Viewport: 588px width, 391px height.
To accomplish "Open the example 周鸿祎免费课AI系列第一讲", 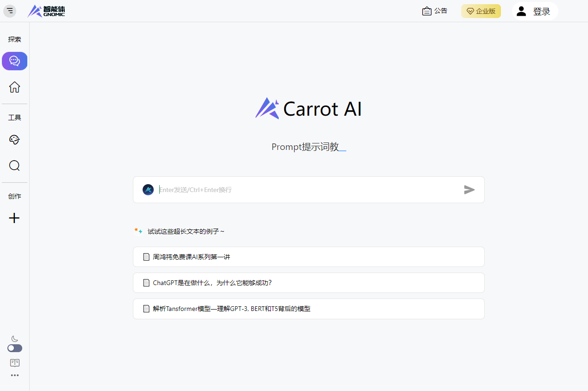I will (x=309, y=257).
